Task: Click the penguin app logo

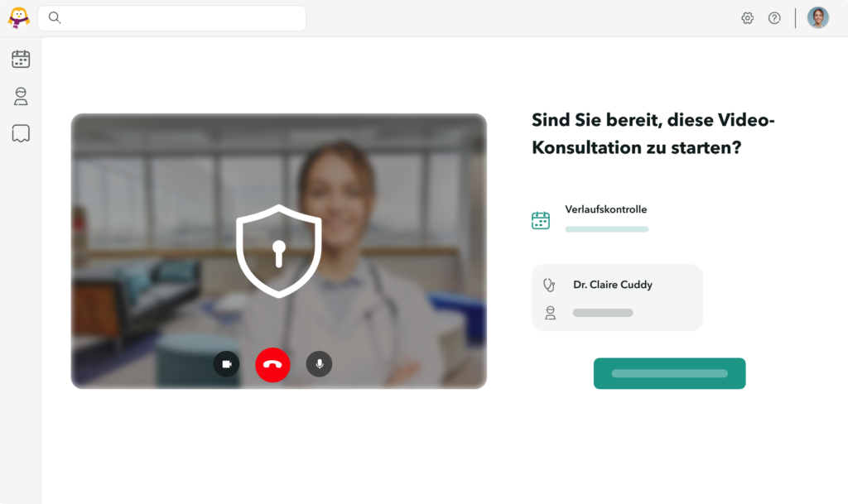Action: 18,17
